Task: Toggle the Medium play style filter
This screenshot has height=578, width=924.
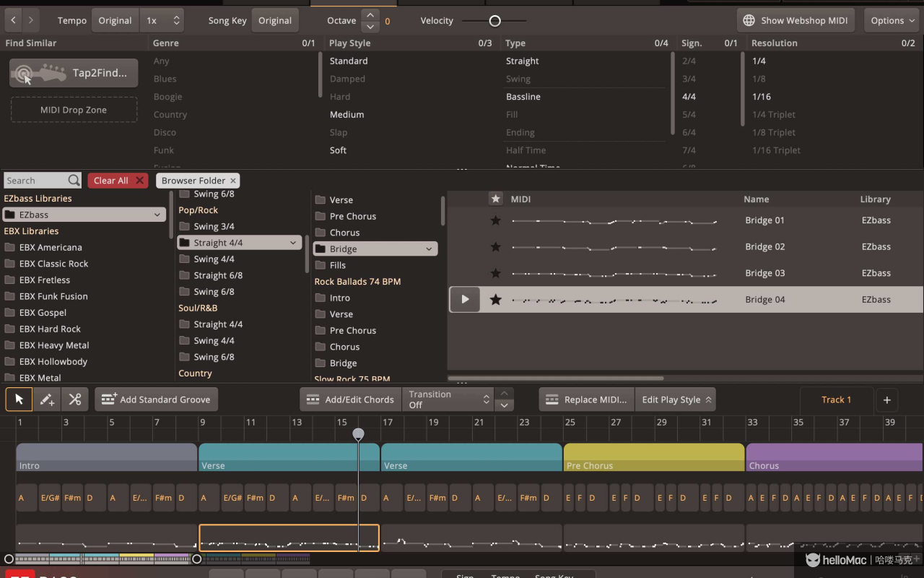Action: pyautogui.click(x=346, y=115)
